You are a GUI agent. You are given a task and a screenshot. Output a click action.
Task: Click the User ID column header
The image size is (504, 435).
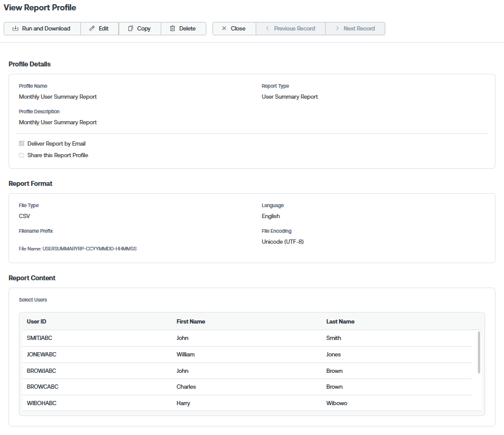(x=37, y=322)
